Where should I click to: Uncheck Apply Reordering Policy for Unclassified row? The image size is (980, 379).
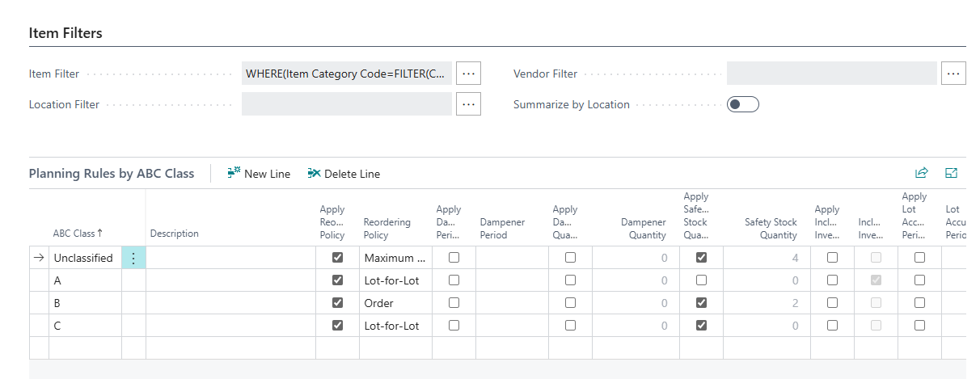tap(338, 258)
